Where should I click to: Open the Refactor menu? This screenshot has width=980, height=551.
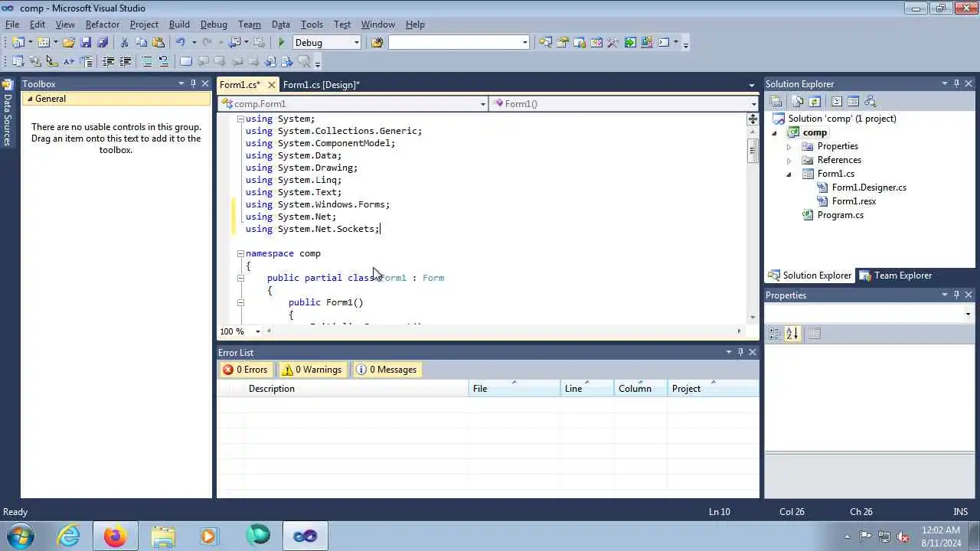pos(103,24)
